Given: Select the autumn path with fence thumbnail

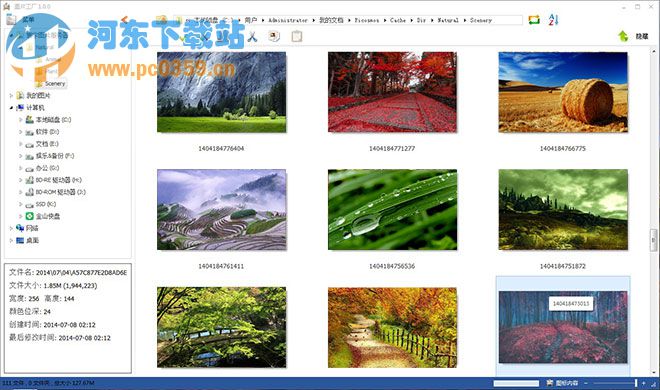Looking at the screenshot, I should click(x=392, y=327).
